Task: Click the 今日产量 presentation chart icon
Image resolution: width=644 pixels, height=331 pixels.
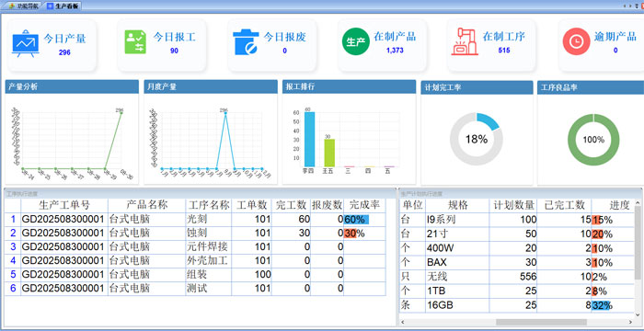Action: coord(26,43)
